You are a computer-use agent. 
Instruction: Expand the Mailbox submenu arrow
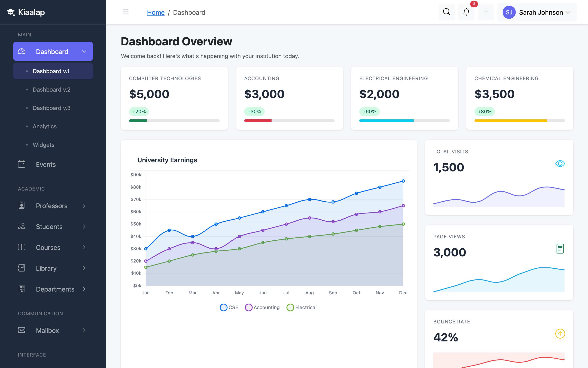[84, 330]
